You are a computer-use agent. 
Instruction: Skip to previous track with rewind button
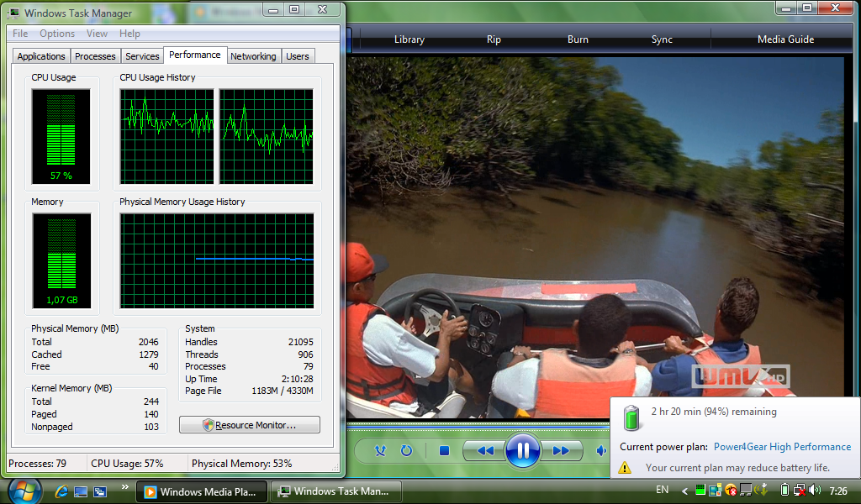tap(485, 451)
